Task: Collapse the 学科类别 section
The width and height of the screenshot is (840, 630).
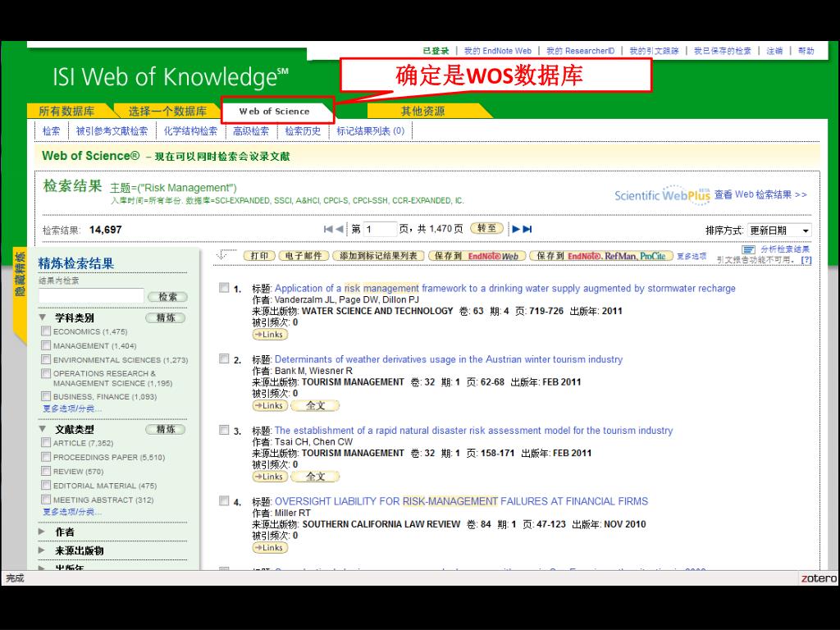Action: (43, 317)
